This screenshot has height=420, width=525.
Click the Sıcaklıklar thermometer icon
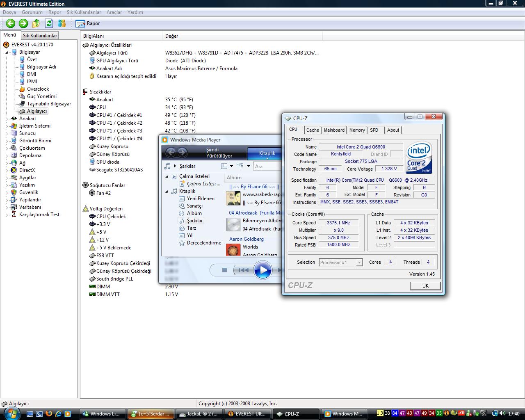(x=85, y=92)
